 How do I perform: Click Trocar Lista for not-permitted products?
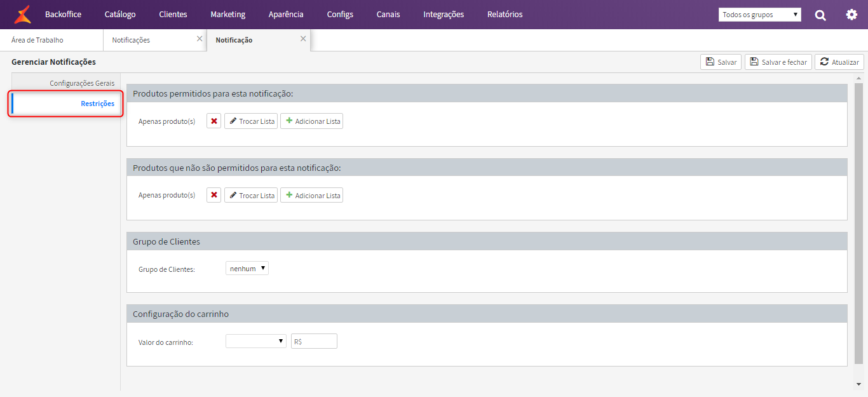(251, 195)
